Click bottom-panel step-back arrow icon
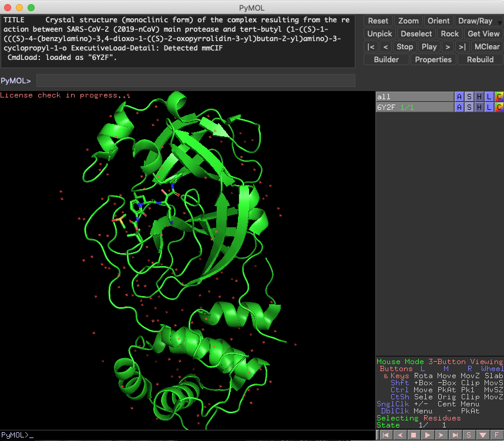The image size is (504, 441). 400,435
